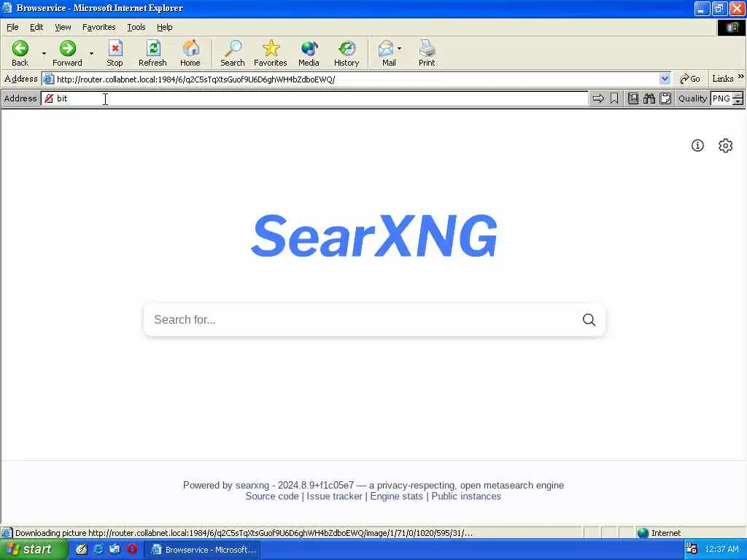The width and height of the screenshot is (747, 560).
Task: Open the File menu
Action: point(12,27)
